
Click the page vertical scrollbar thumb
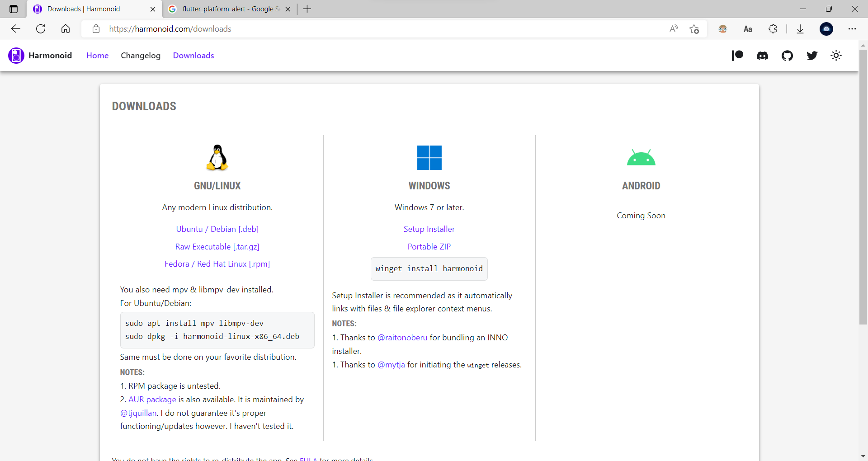click(863, 187)
